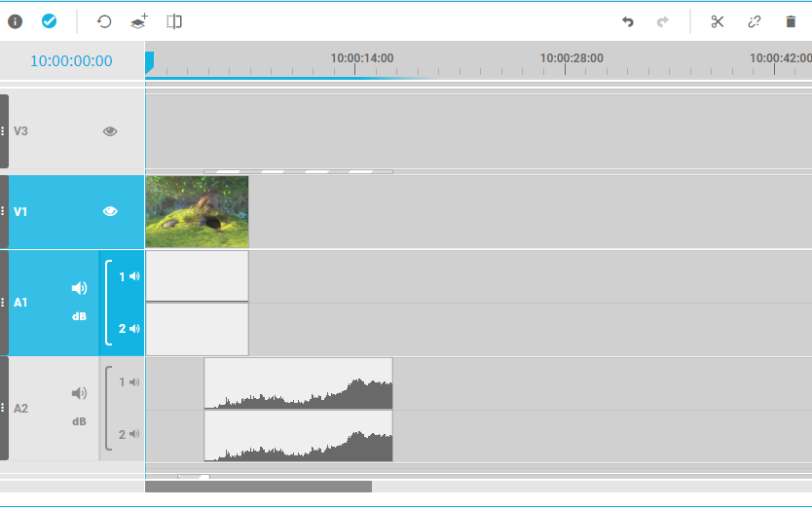This screenshot has width=812, height=507.
Task: Click dB label on track A2
Action: click(x=79, y=421)
